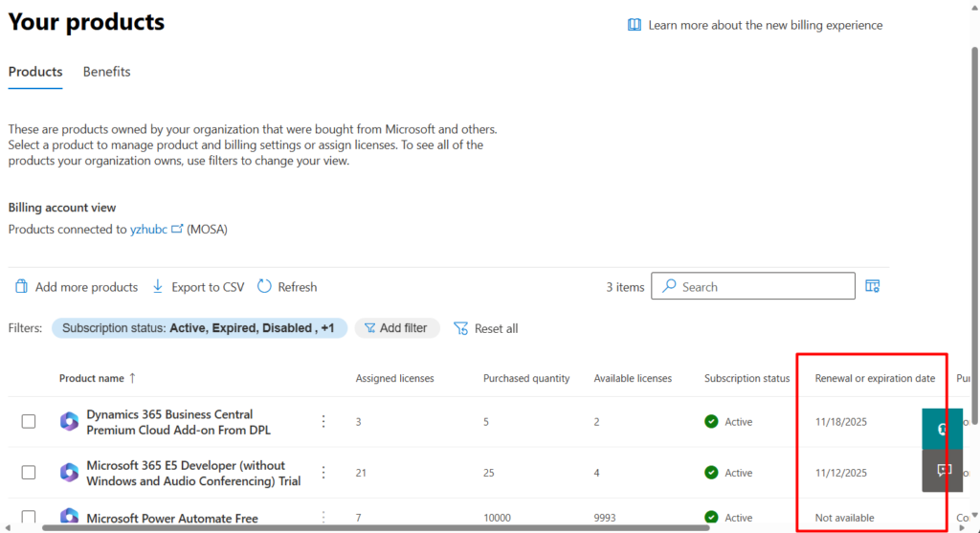The width and height of the screenshot is (980, 533).
Task: Open the gray feedback chat floating icon
Action: [x=942, y=471]
